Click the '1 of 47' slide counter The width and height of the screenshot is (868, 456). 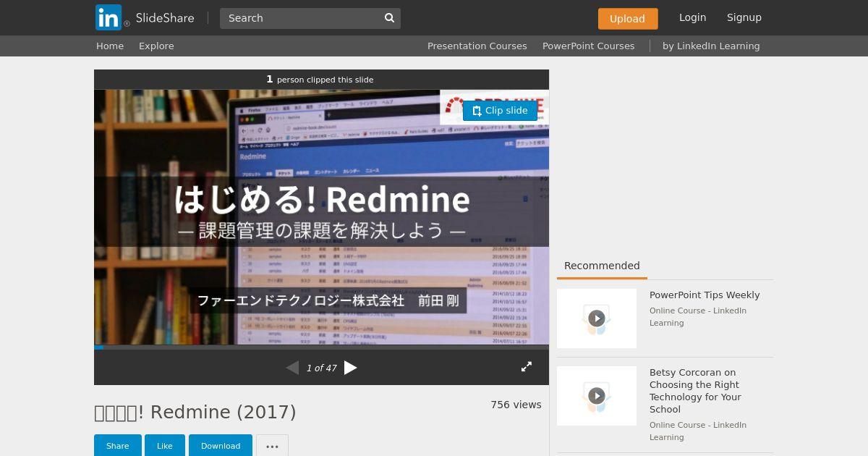point(321,368)
